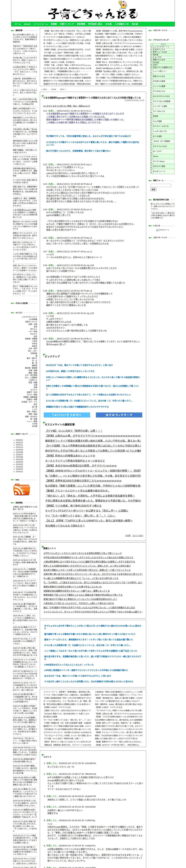Image resolution: width=186 pixels, height=868 pixels.
Task: Open 米の値段ってみんなもう諦めたの？ link
Action: (65, 526)
